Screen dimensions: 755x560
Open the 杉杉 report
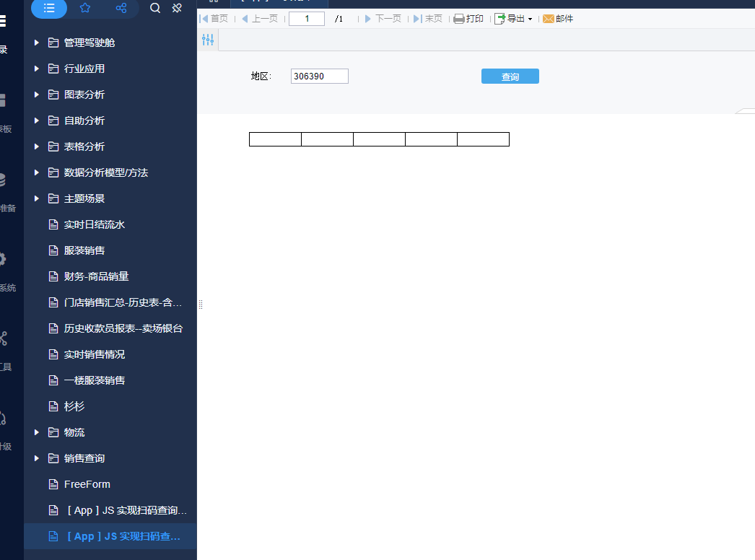pos(74,407)
